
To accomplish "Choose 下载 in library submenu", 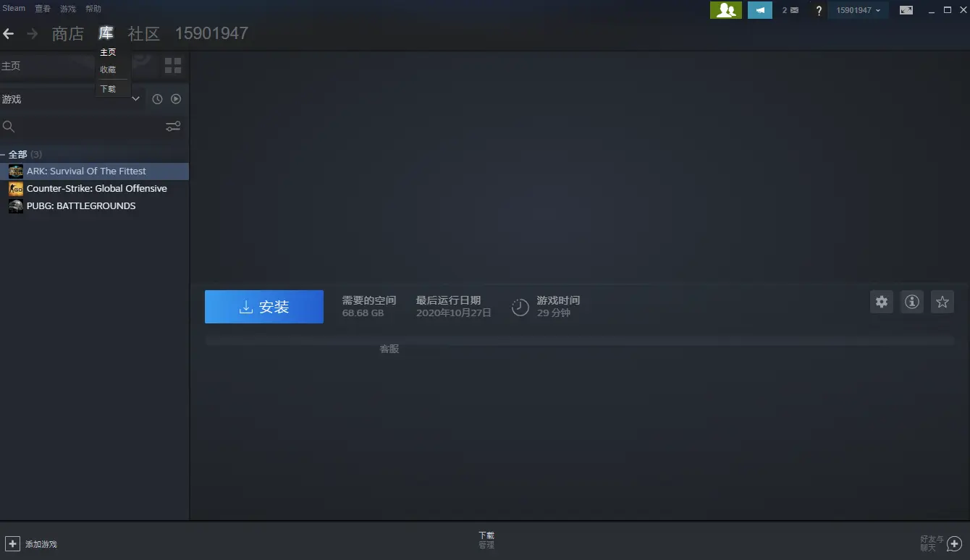I will [108, 89].
